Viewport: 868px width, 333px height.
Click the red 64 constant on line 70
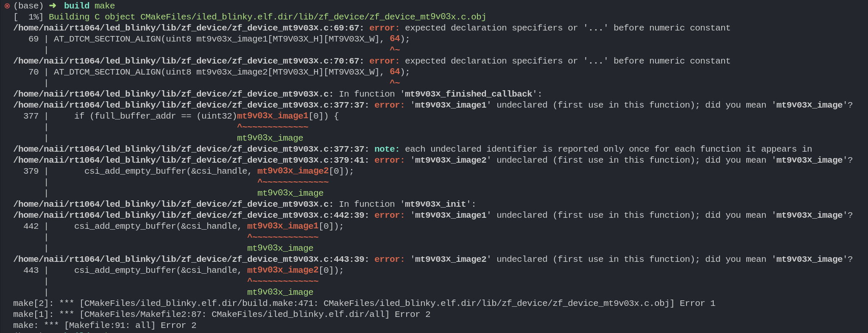(395, 72)
